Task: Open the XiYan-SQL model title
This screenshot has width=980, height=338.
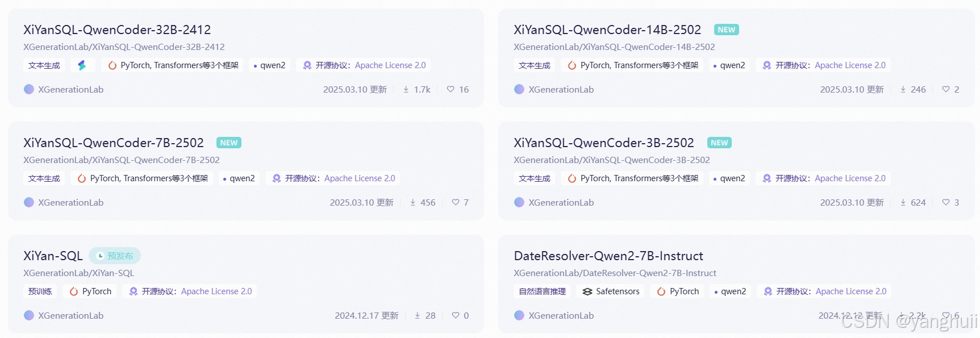Action: click(x=53, y=256)
